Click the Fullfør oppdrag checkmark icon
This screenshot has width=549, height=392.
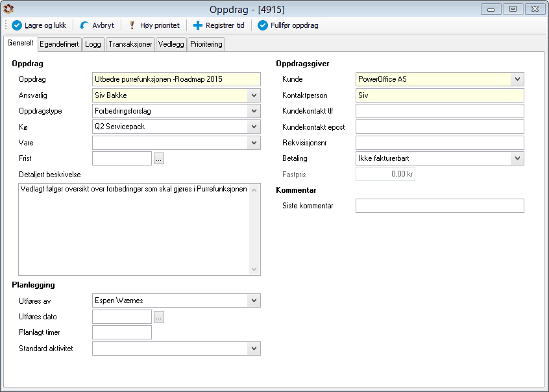(x=263, y=25)
